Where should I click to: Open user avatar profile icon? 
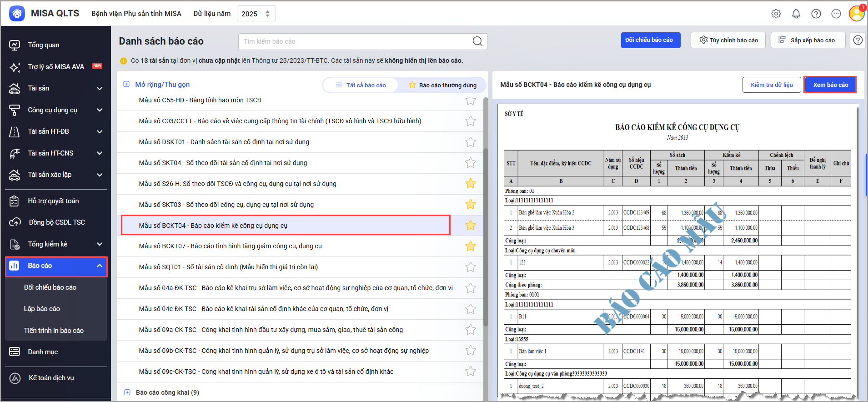click(x=856, y=14)
